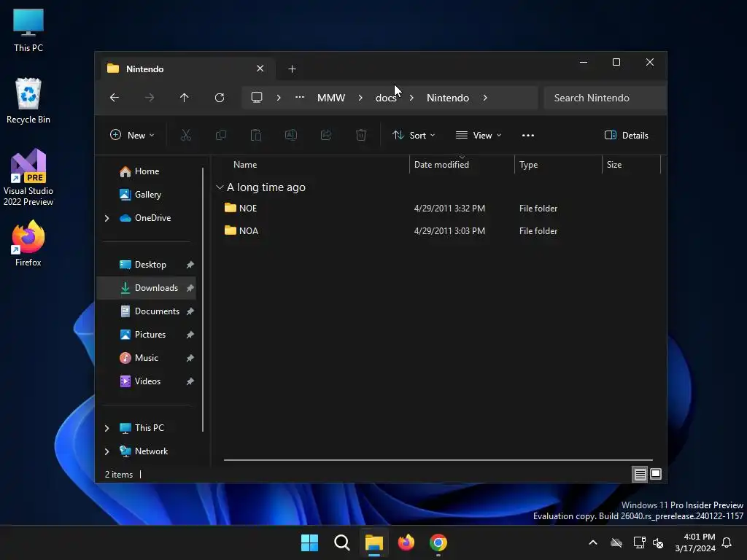Viewport: 747px width, 560px height.
Task: Go back with the Back arrow
Action: pyautogui.click(x=115, y=98)
